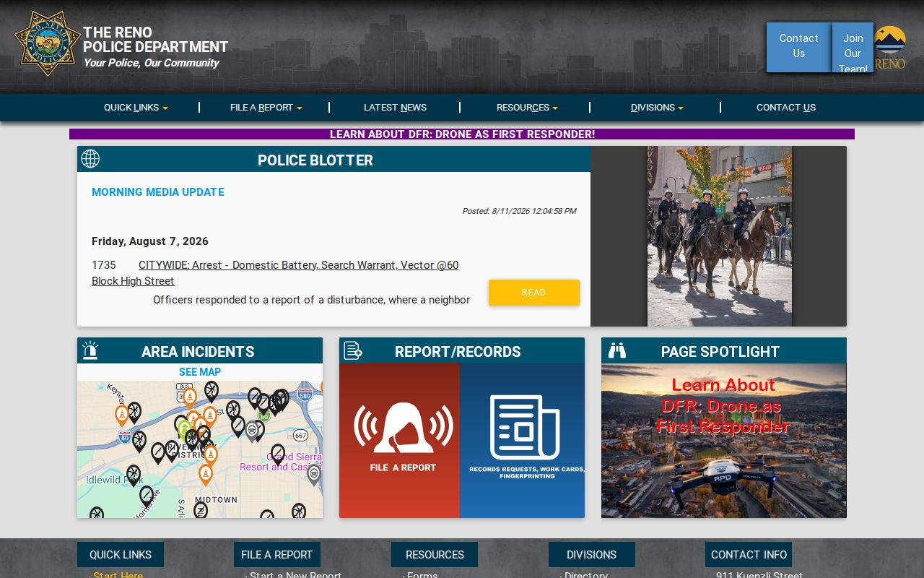Click the globe icon beside Police Blotter
Screen dimensions: 924x578
coord(90,159)
